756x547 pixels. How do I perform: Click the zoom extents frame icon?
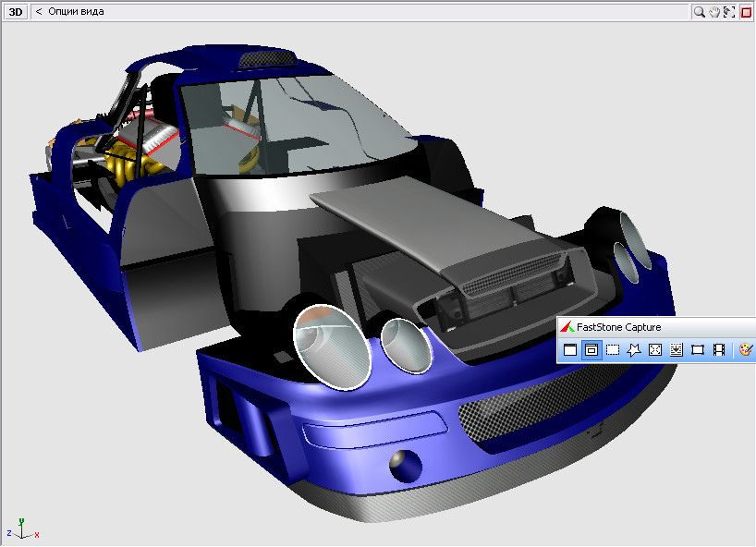click(x=729, y=12)
